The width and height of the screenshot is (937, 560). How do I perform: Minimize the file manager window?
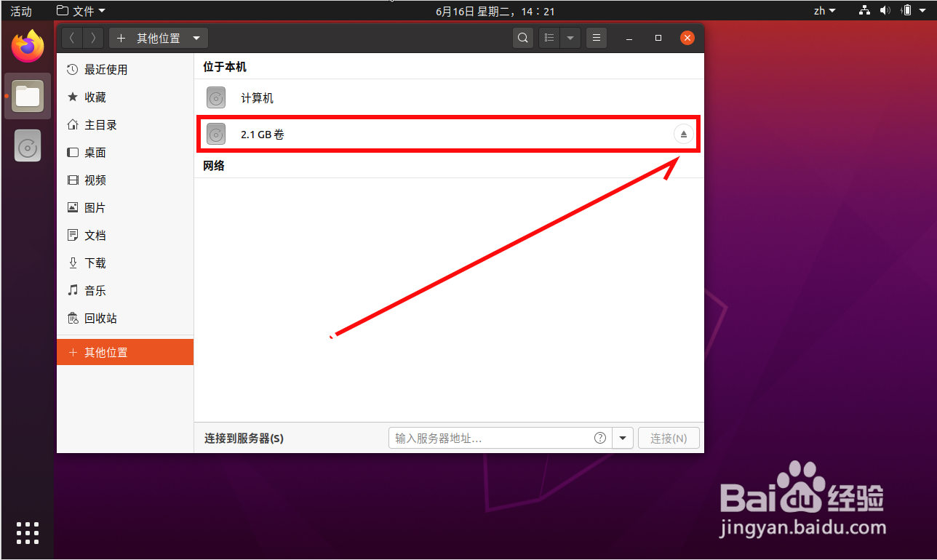pos(629,38)
